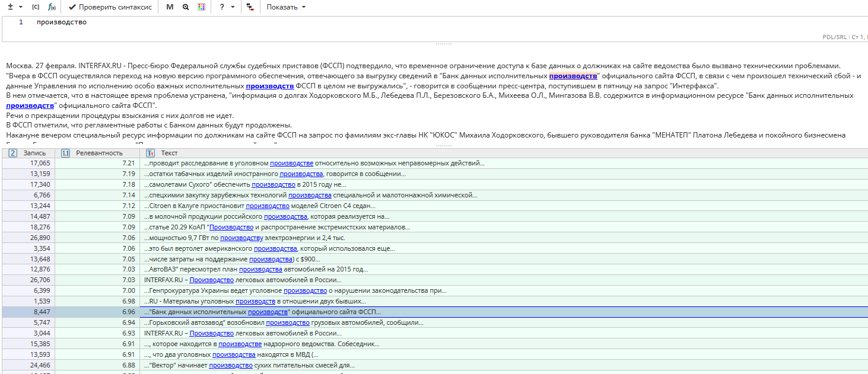
Task: Click relevance value 7.00
Action: (129, 290)
